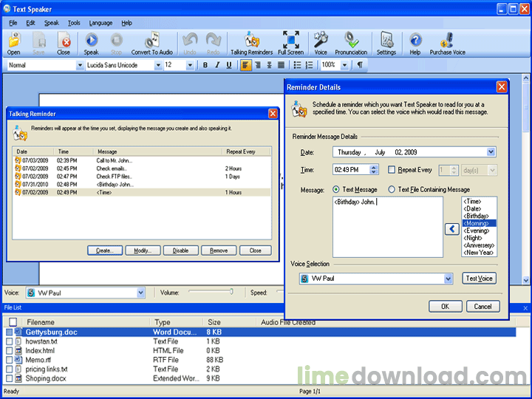Open the Help menu

(126, 23)
